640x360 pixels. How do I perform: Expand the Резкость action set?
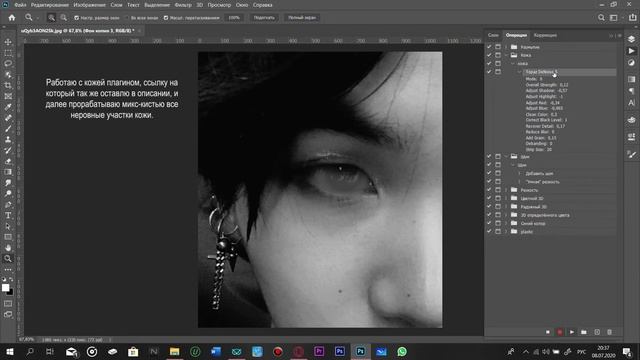[506, 190]
